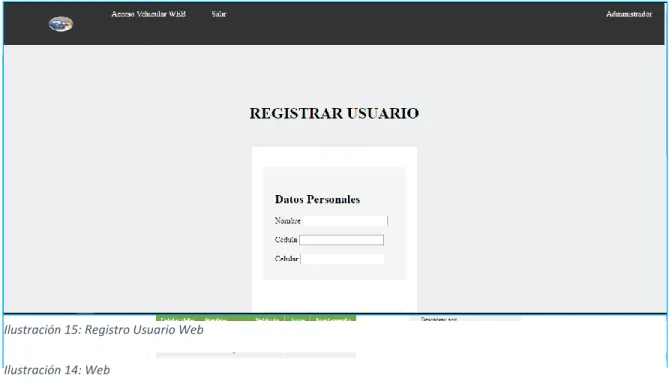Focus the Cedula input field
Image resolution: width=672 pixels, height=390 pixels.
tap(342, 240)
